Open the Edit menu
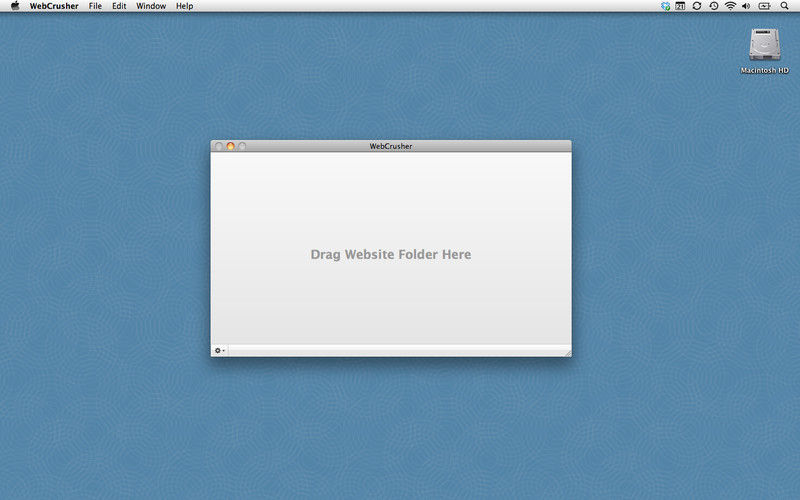This screenshot has width=800, height=500. [x=119, y=6]
